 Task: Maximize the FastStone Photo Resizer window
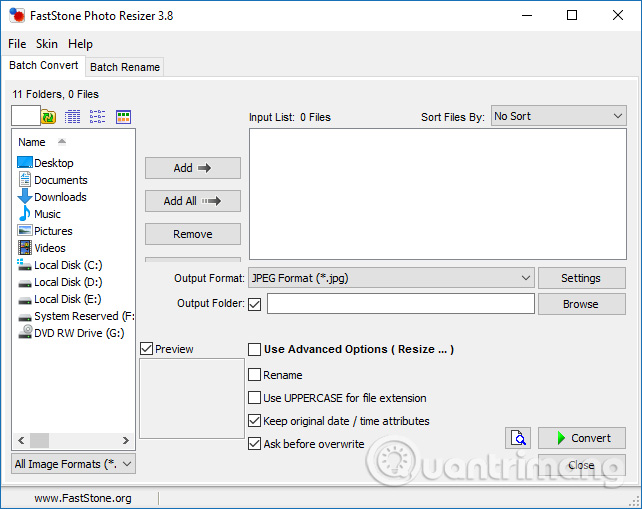572,16
